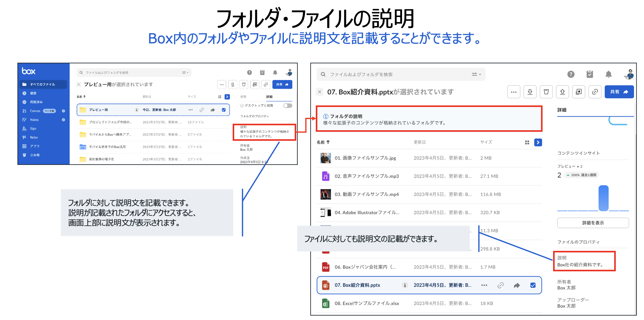Viewport: 644px width, 320px height.
Task: Click the ごみ箱 trash icon in sidebar
Action: coord(25,155)
